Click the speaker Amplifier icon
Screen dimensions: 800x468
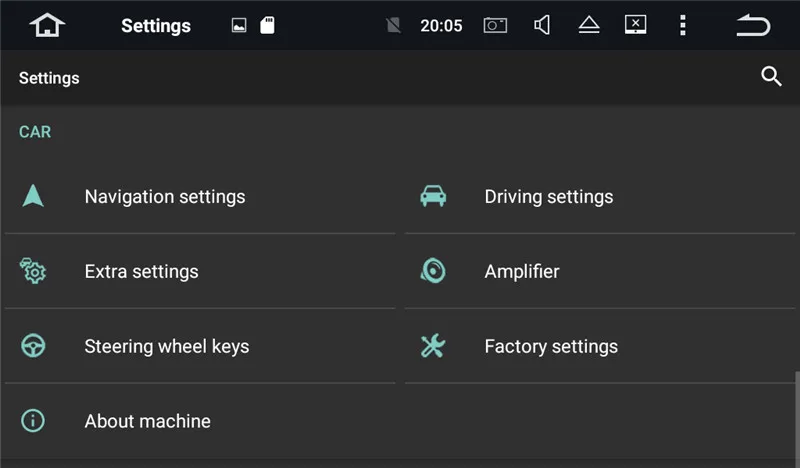click(433, 271)
